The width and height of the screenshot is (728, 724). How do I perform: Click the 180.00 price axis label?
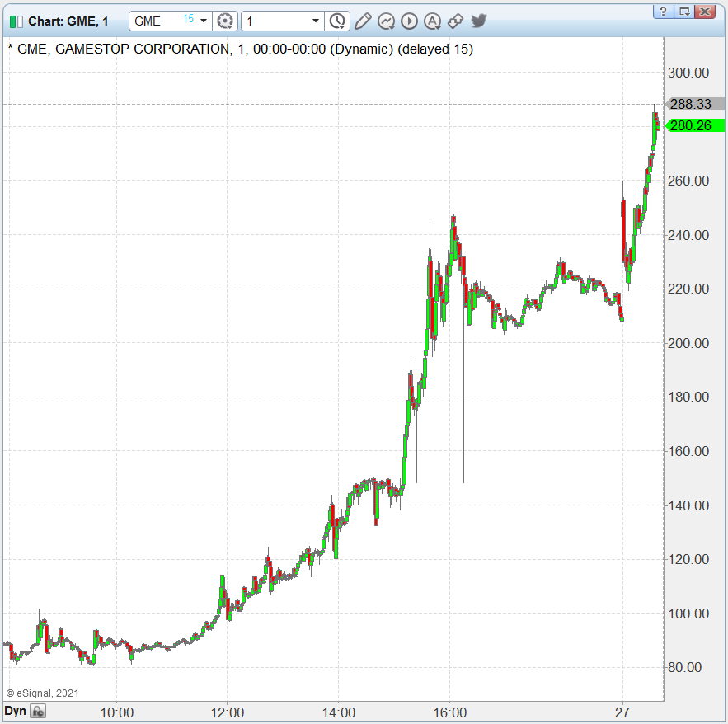(688, 397)
